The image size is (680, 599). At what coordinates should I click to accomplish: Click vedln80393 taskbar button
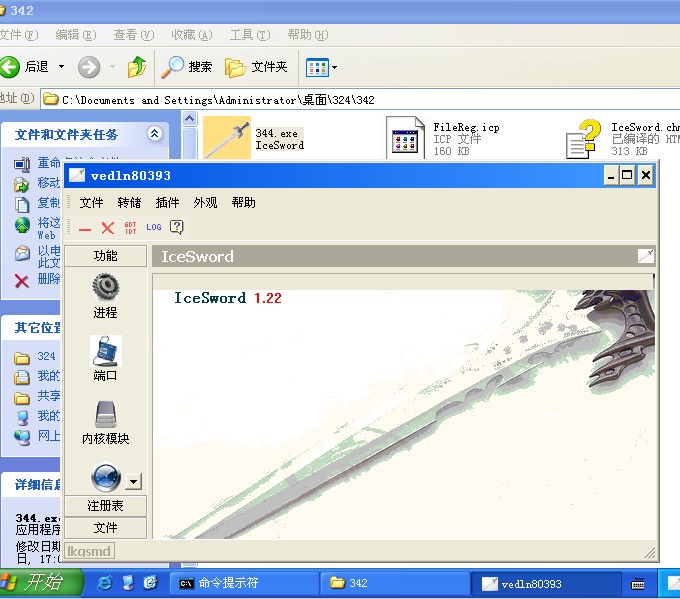[x=546, y=583]
